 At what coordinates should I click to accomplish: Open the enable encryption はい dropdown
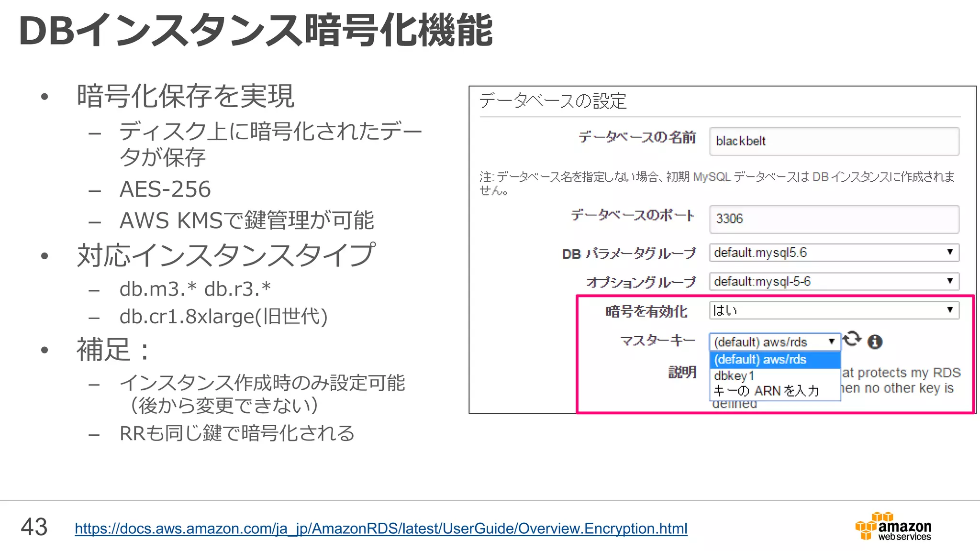coord(834,310)
